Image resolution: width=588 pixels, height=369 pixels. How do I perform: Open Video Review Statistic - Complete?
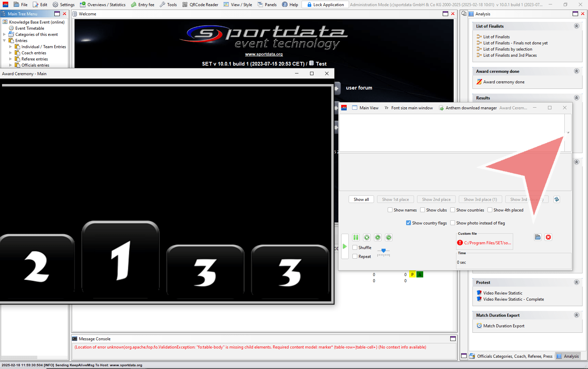[x=513, y=299]
